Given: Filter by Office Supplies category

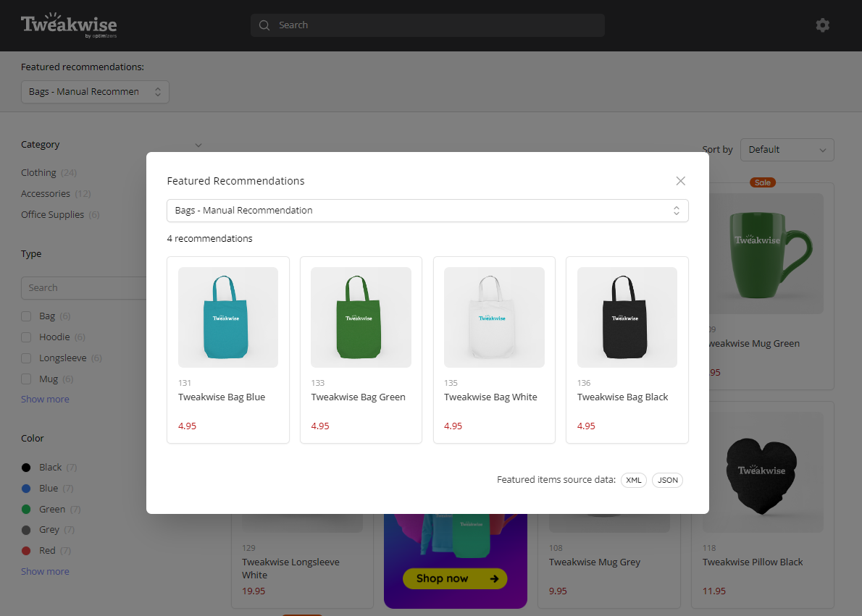Looking at the screenshot, I should (x=53, y=214).
